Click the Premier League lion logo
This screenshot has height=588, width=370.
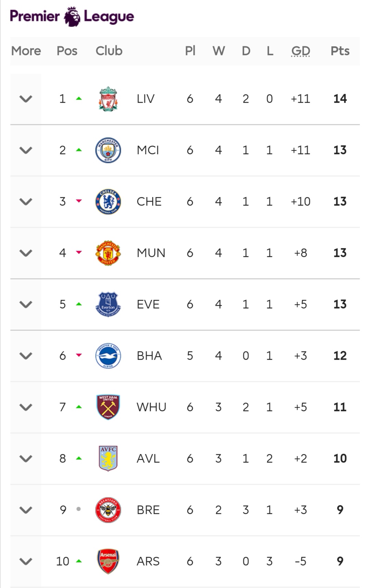click(72, 16)
